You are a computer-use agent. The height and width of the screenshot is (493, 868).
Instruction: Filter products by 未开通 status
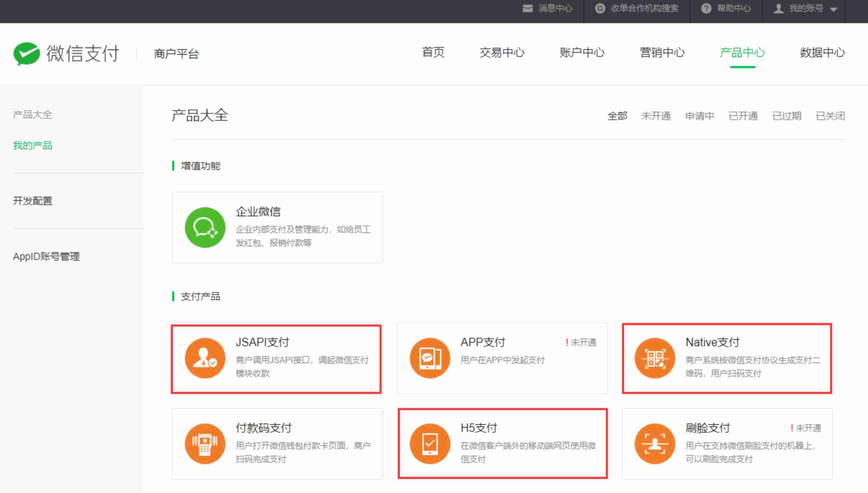(656, 116)
